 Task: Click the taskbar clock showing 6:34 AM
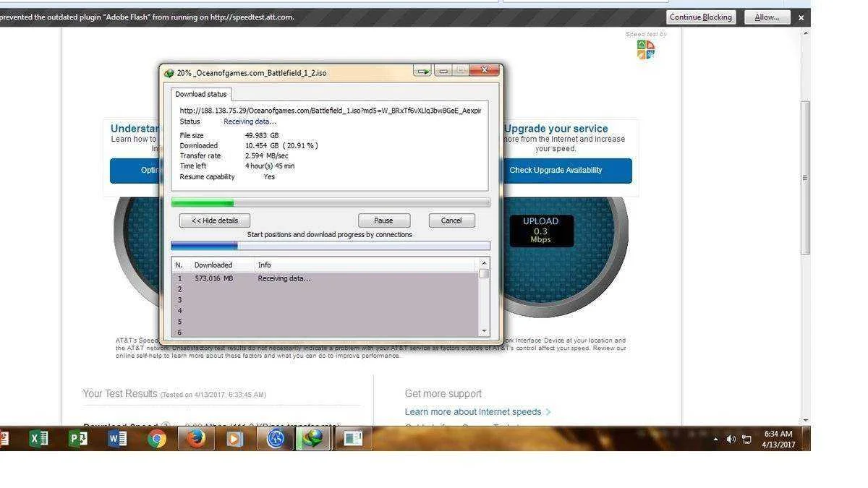[x=778, y=439]
